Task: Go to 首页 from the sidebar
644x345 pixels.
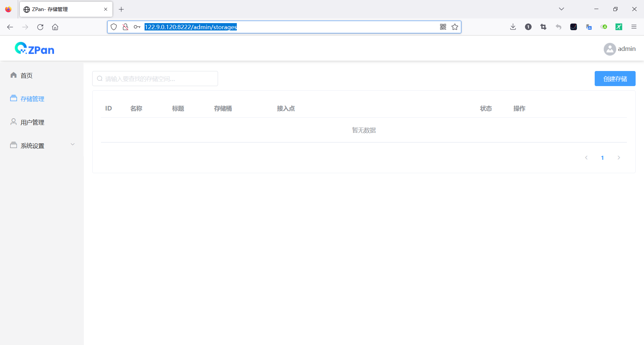Action: [x=26, y=75]
